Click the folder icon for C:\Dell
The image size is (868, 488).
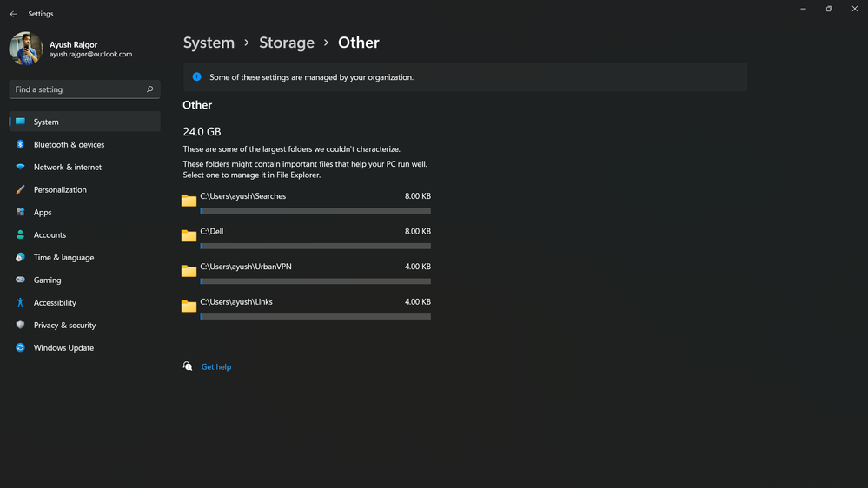(x=189, y=235)
